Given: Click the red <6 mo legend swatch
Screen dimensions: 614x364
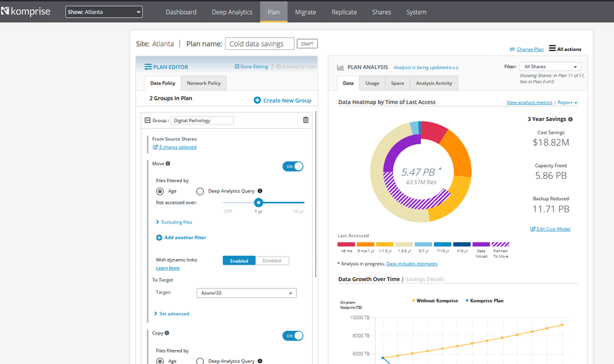Looking at the screenshot, I should 346,244.
